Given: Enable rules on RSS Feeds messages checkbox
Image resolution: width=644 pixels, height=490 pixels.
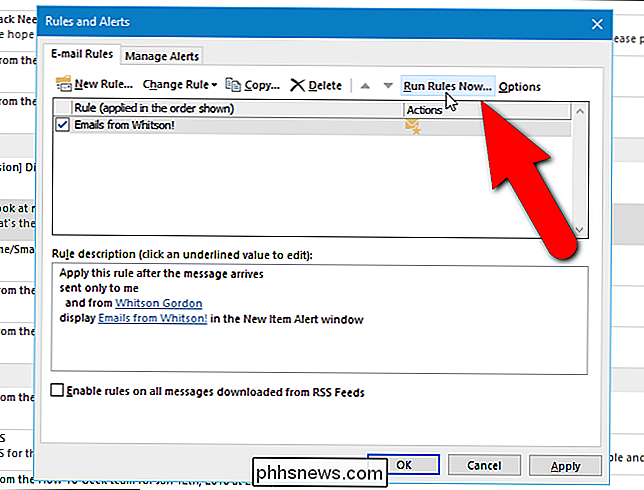Looking at the screenshot, I should pyautogui.click(x=58, y=392).
